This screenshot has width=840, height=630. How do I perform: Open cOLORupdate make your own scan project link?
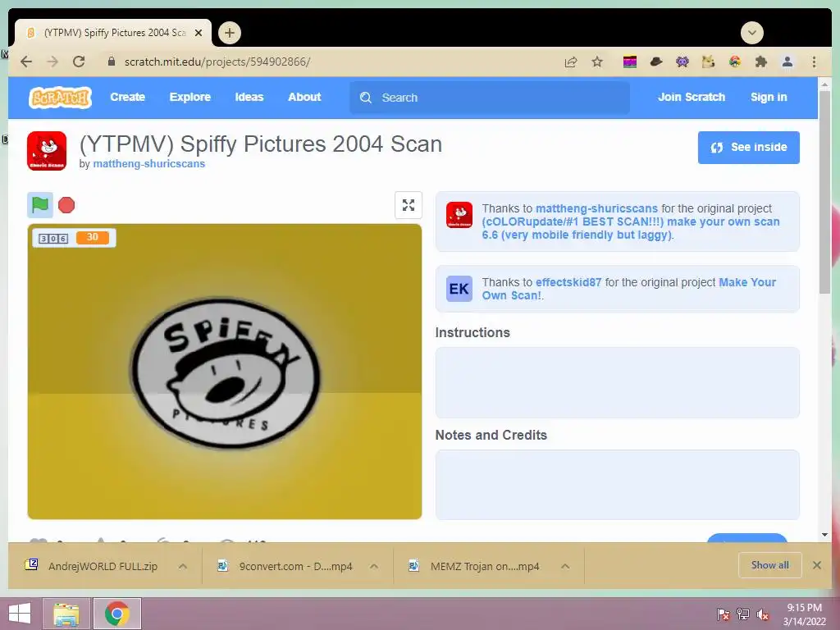point(631,228)
